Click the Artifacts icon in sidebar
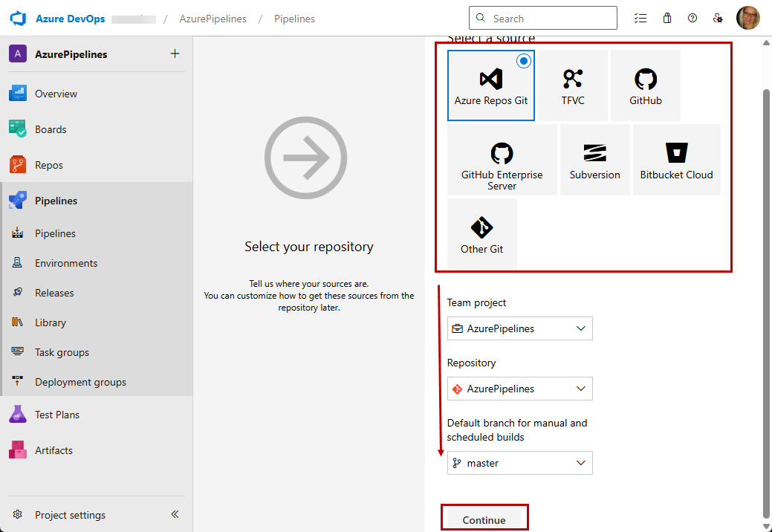The height and width of the screenshot is (532, 772). click(x=18, y=450)
